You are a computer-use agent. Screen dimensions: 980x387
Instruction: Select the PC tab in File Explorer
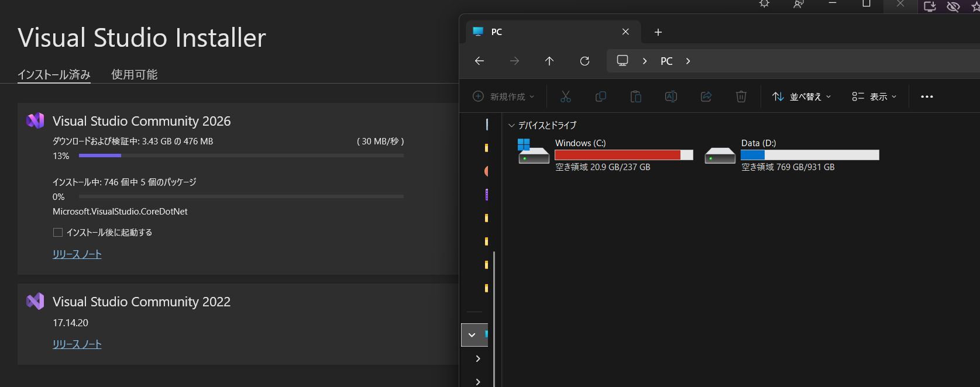coord(553,32)
